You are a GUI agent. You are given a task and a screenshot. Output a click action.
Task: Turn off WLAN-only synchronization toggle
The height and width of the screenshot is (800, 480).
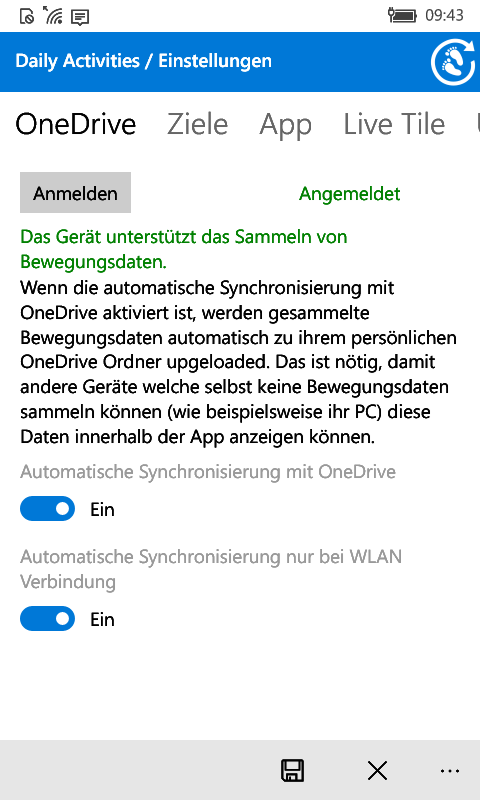click(47, 619)
